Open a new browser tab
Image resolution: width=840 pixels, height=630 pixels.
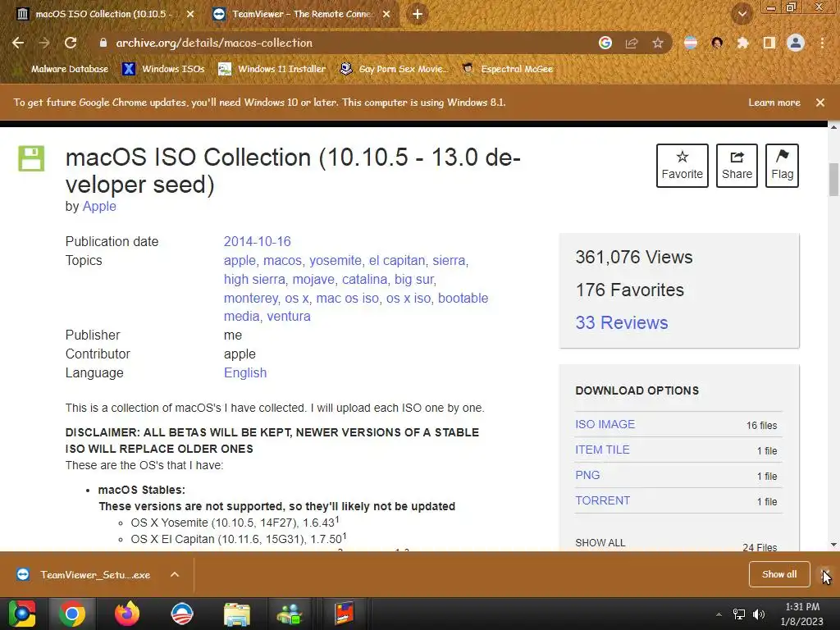418,14
